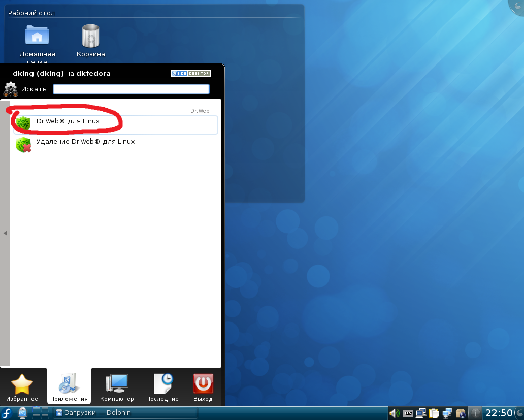This screenshot has width=524, height=420.
Task: Open the package updates tray icon
Action: click(461, 413)
